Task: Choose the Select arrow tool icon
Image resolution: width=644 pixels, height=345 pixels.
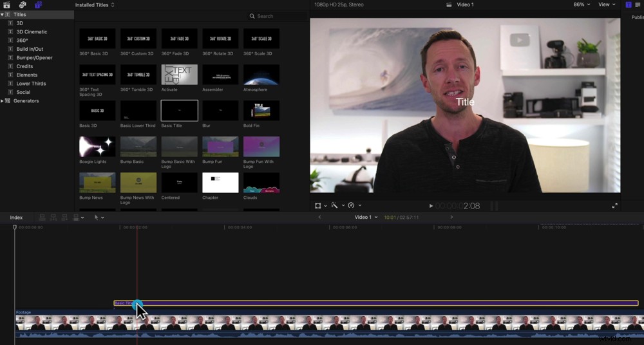Action: pos(97,218)
